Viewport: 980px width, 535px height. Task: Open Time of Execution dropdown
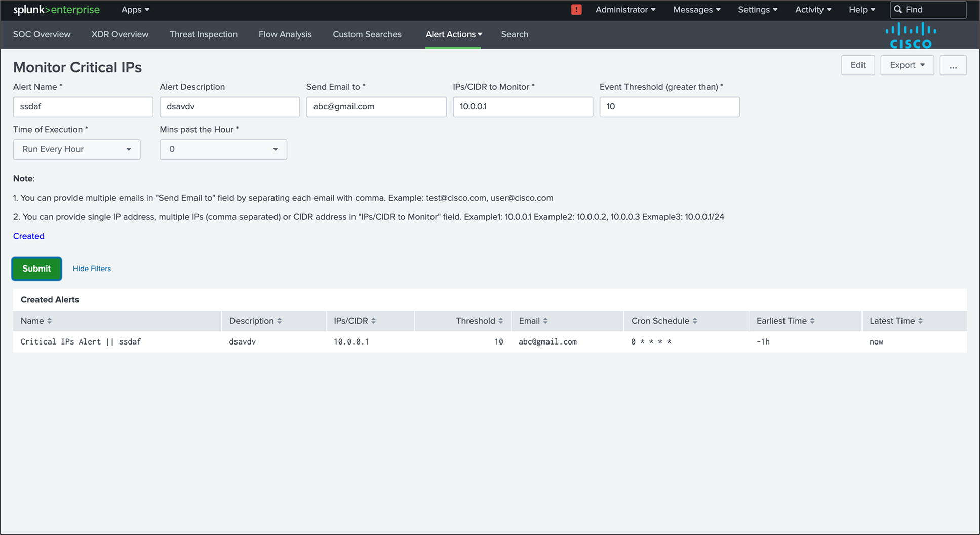coord(76,149)
